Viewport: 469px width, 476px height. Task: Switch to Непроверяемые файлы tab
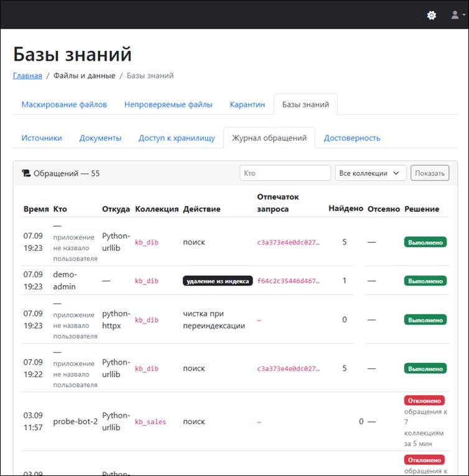(168, 104)
